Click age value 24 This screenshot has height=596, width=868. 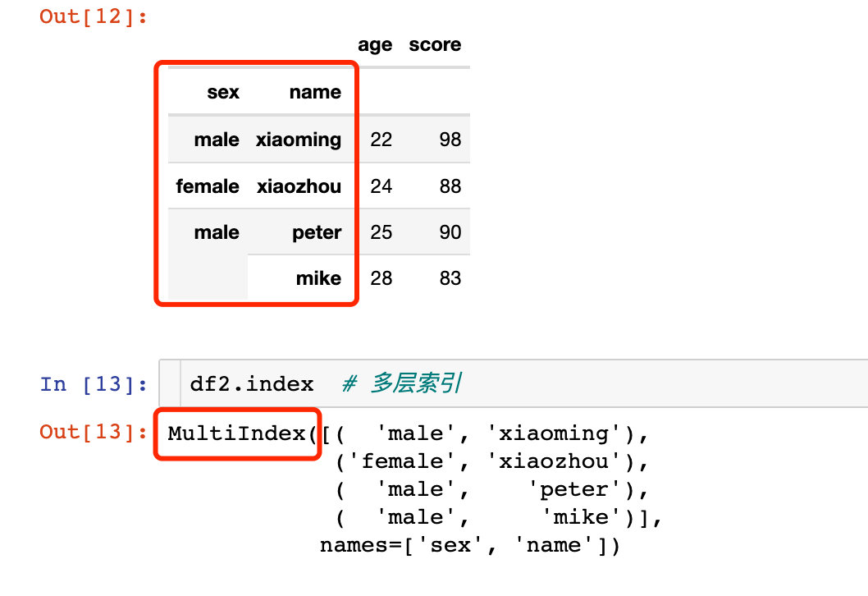[381, 186]
